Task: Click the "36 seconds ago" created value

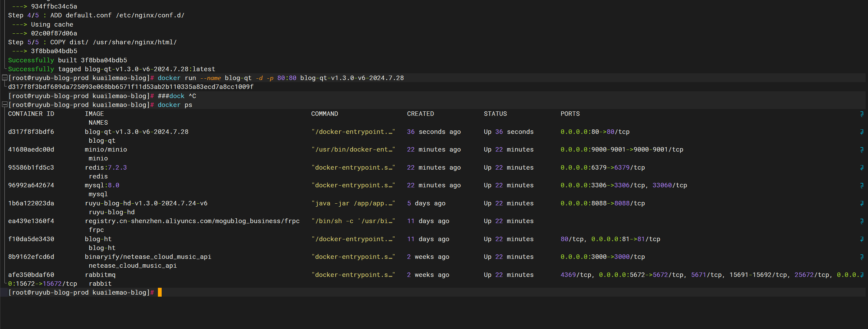Action: tap(434, 132)
